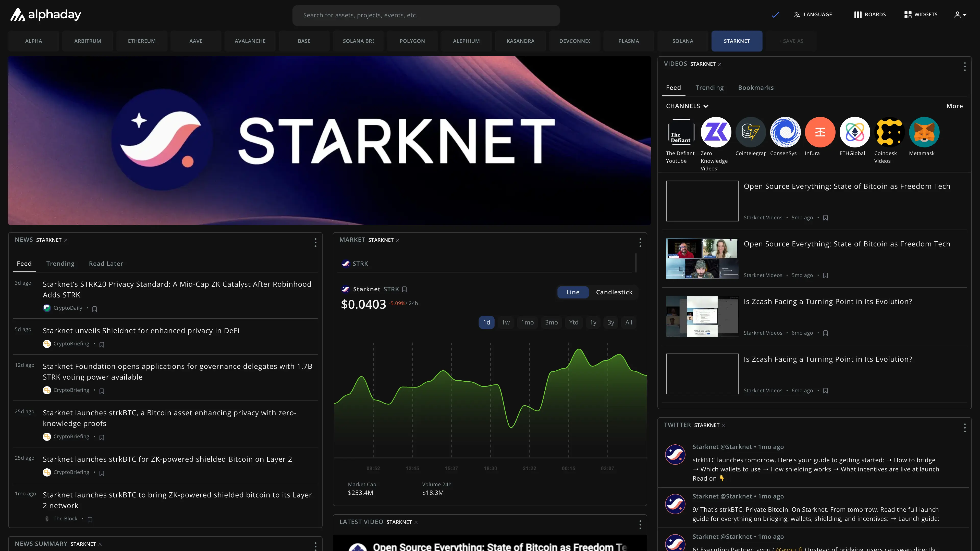Open the Language selector
This screenshot has width=980, height=551.
tap(813, 15)
